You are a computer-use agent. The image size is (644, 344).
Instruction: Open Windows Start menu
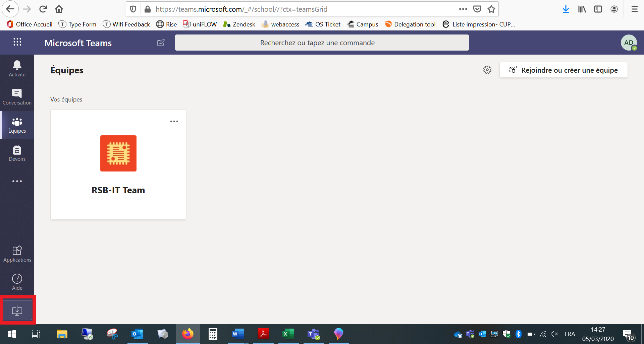(12, 334)
